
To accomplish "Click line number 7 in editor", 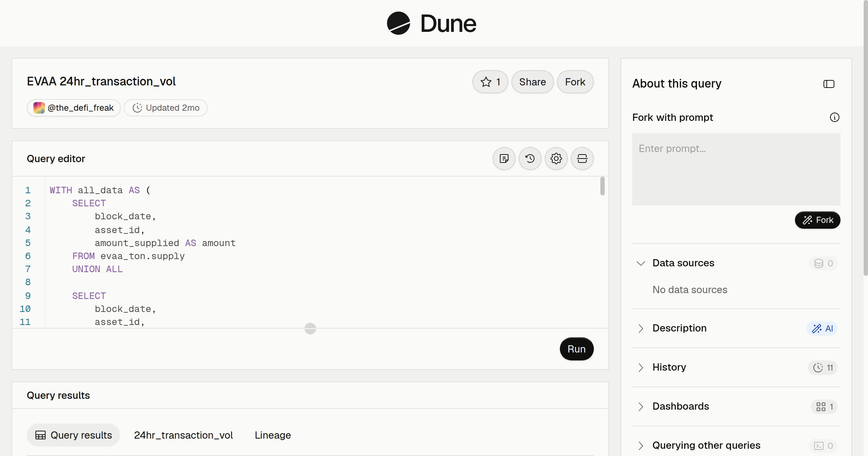I will coord(28,269).
